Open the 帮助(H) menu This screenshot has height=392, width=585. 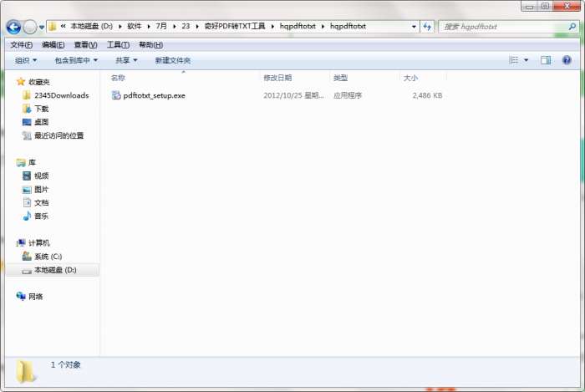(150, 45)
